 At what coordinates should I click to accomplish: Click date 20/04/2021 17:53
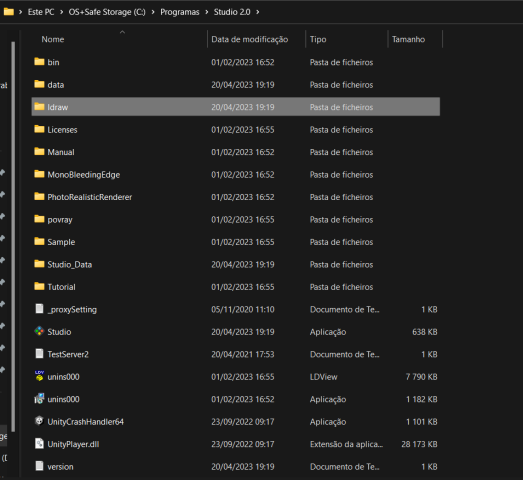[242, 354]
